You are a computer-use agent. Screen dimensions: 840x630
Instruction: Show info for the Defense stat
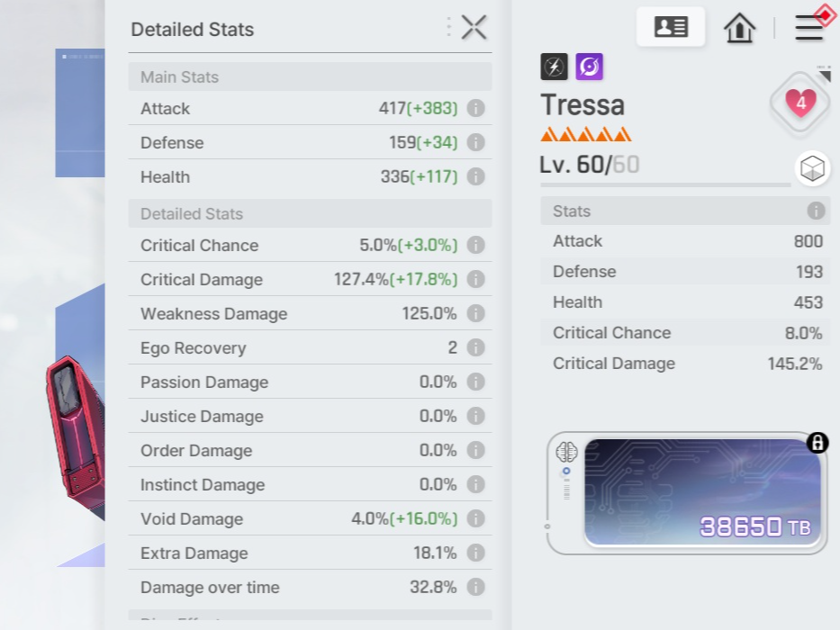(476, 143)
